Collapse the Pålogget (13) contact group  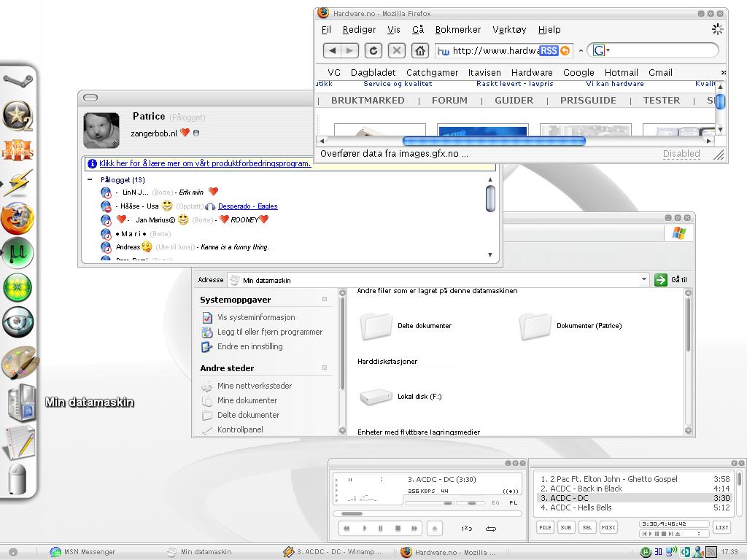90,179
